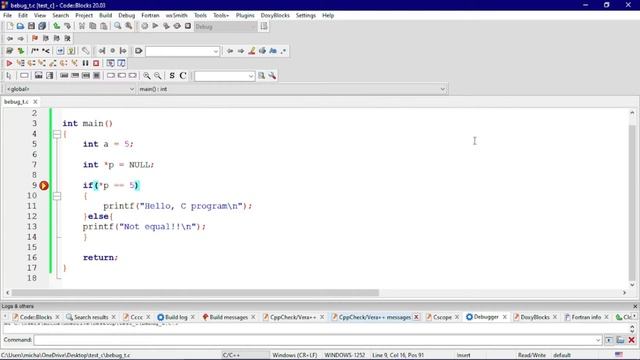This screenshot has height=360, width=640.
Task: Click the Jump forward arrow icon
Action: click(20, 38)
